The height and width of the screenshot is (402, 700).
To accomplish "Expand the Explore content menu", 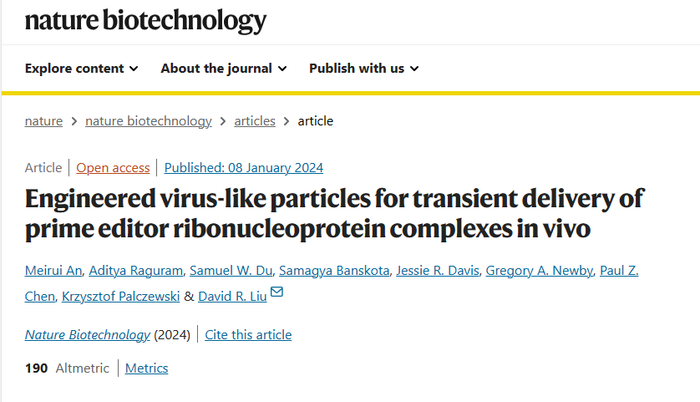I will (81, 68).
